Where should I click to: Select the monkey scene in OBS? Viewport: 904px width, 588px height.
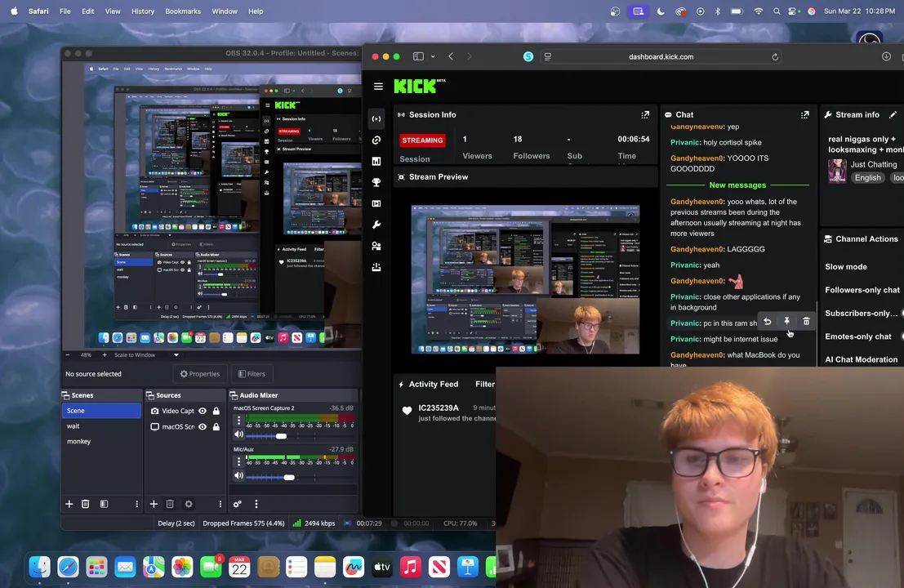point(78,442)
